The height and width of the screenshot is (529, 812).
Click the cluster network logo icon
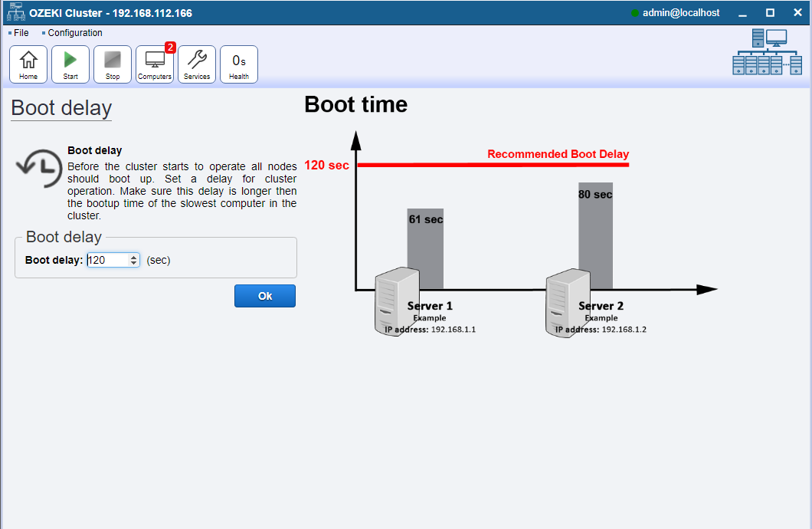tap(768, 52)
